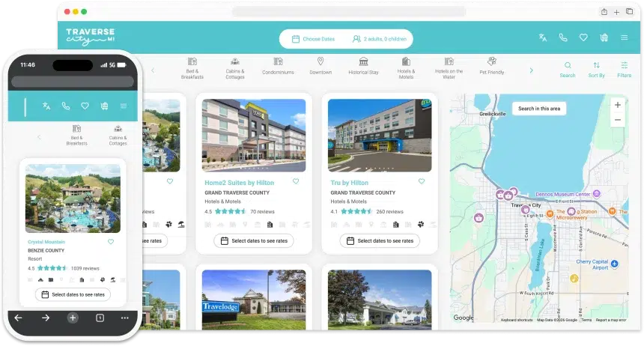Zoom in on the map
This screenshot has height=346, width=644.
[617, 105]
